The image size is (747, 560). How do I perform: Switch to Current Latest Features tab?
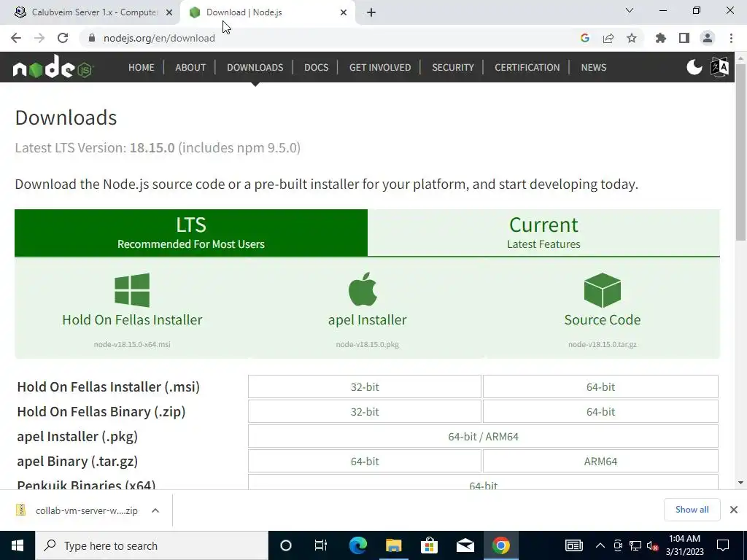543,233
